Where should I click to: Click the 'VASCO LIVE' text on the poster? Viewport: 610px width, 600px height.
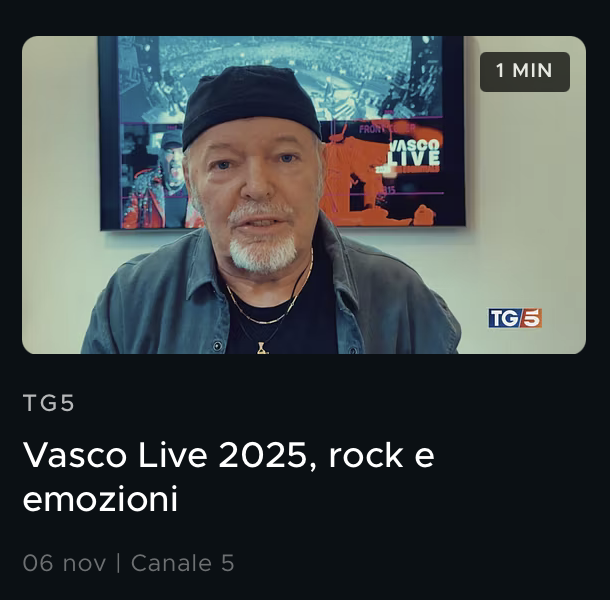click(x=415, y=153)
